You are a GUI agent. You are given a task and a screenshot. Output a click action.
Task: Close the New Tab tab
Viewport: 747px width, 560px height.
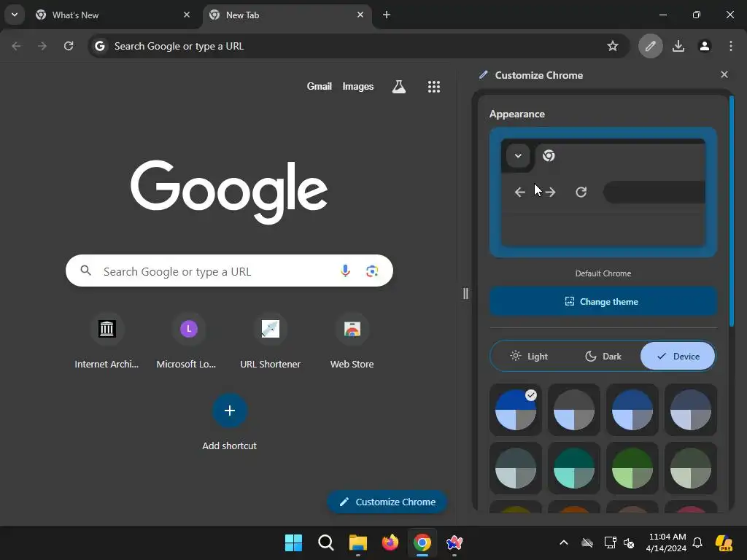(x=360, y=15)
